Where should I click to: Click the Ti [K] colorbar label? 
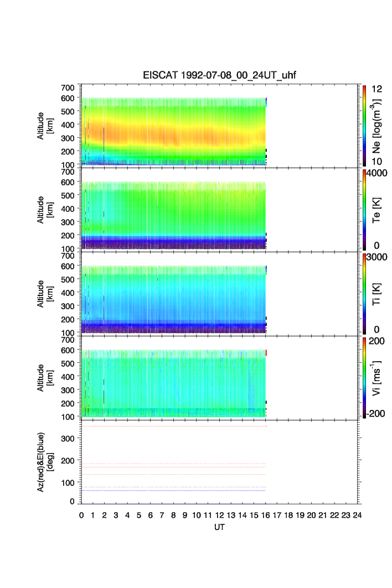tap(376, 294)
